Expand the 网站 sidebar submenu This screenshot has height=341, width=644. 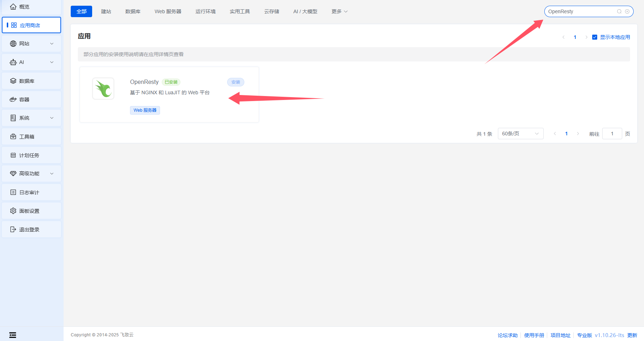point(31,44)
